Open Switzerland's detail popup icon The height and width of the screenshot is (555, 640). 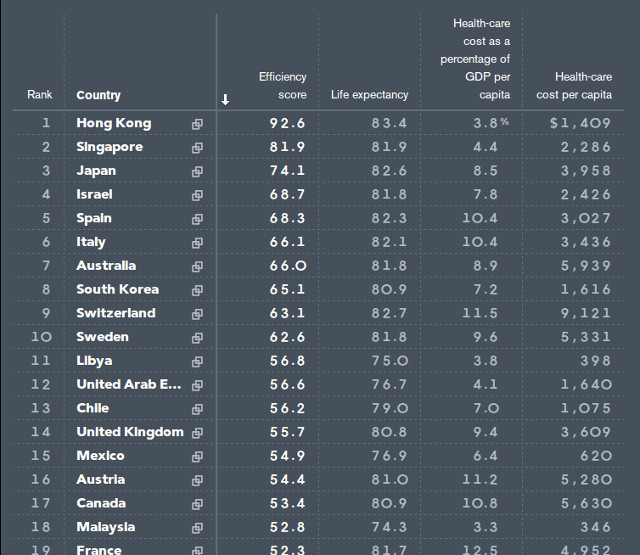197,314
